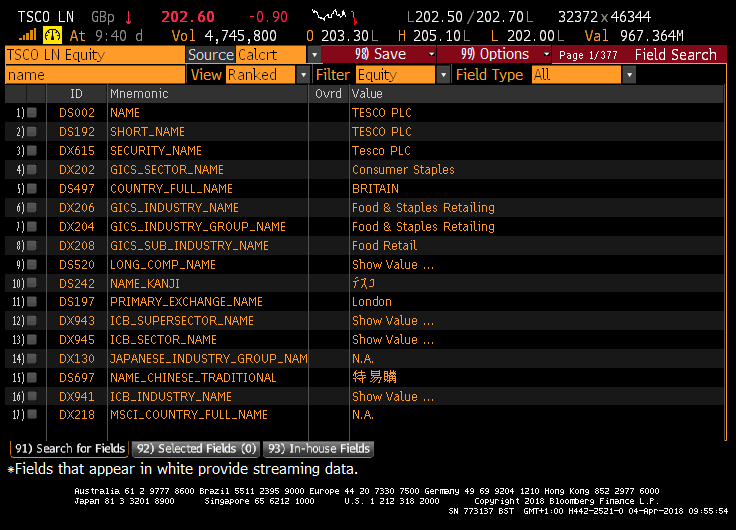
Task: Click the All field type selection box
Action: (x=577, y=75)
